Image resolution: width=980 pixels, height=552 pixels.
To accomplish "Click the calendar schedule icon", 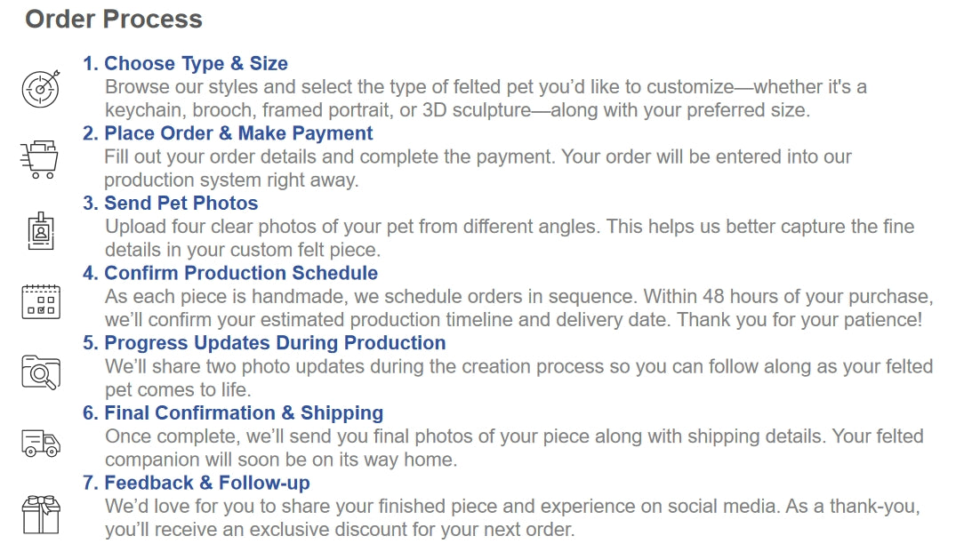I will click(40, 301).
